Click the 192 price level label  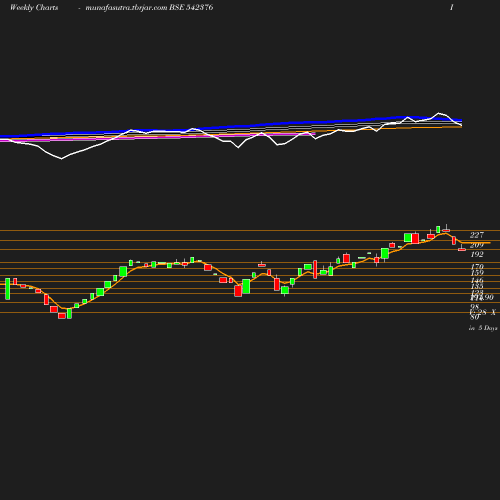477,254
